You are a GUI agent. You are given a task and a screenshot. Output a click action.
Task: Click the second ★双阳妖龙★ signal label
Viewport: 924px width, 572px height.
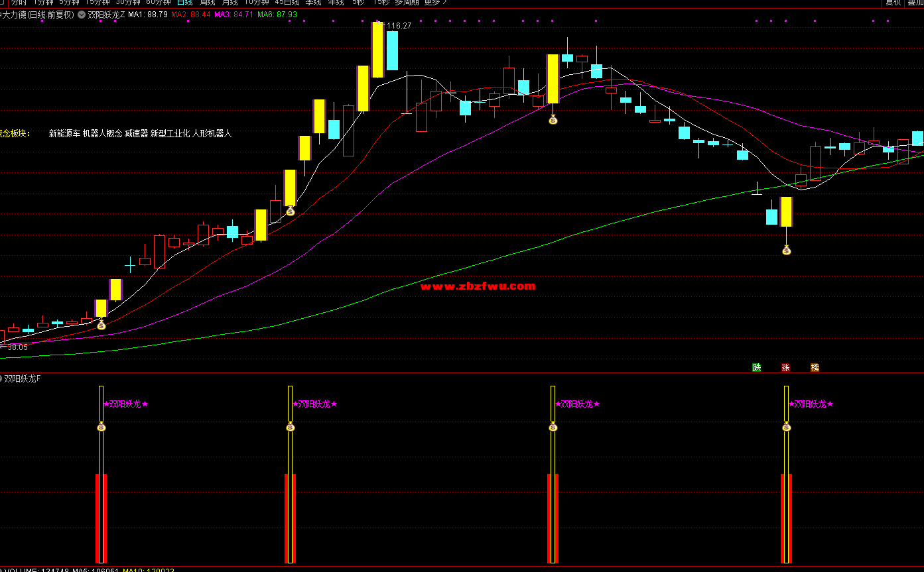pyautogui.click(x=315, y=404)
